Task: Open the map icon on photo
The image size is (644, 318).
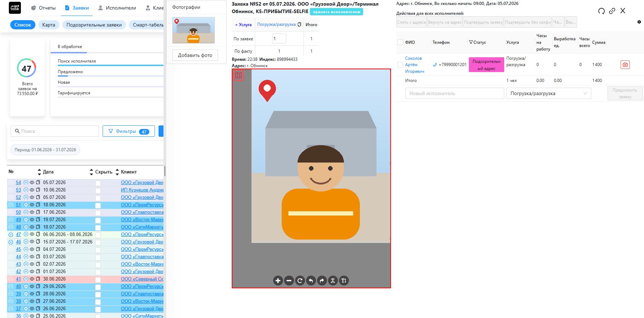Action: coord(239,75)
